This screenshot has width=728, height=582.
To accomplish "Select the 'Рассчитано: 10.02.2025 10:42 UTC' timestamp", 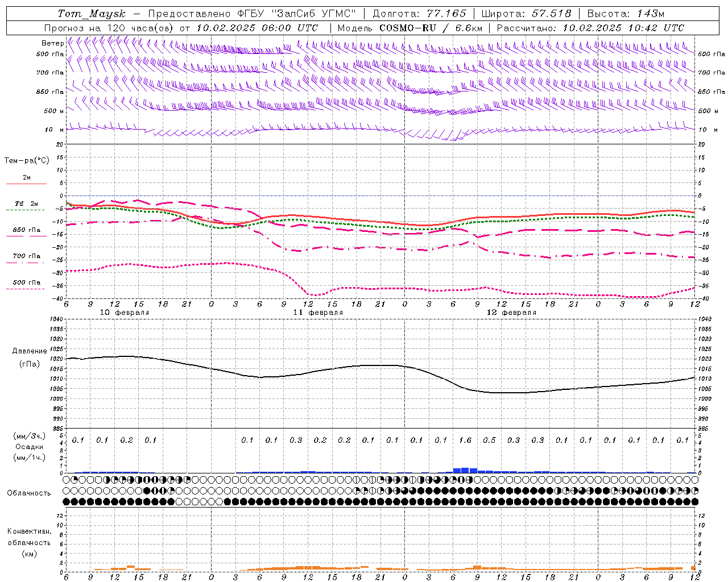I will (x=590, y=28).
